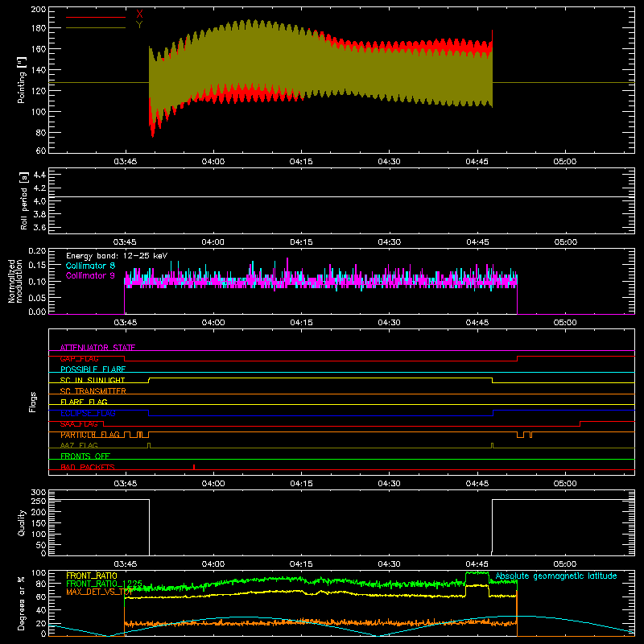Select the PARTICLE_FLAG label

coord(90,435)
